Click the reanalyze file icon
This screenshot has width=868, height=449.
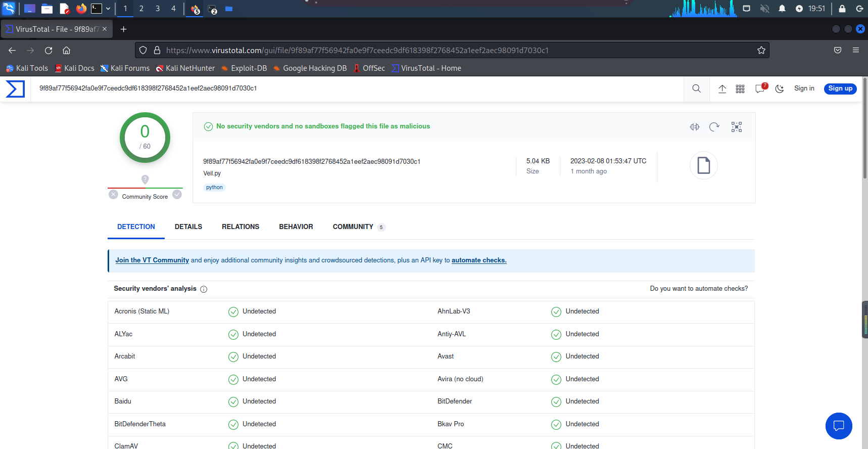pyautogui.click(x=714, y=127)
